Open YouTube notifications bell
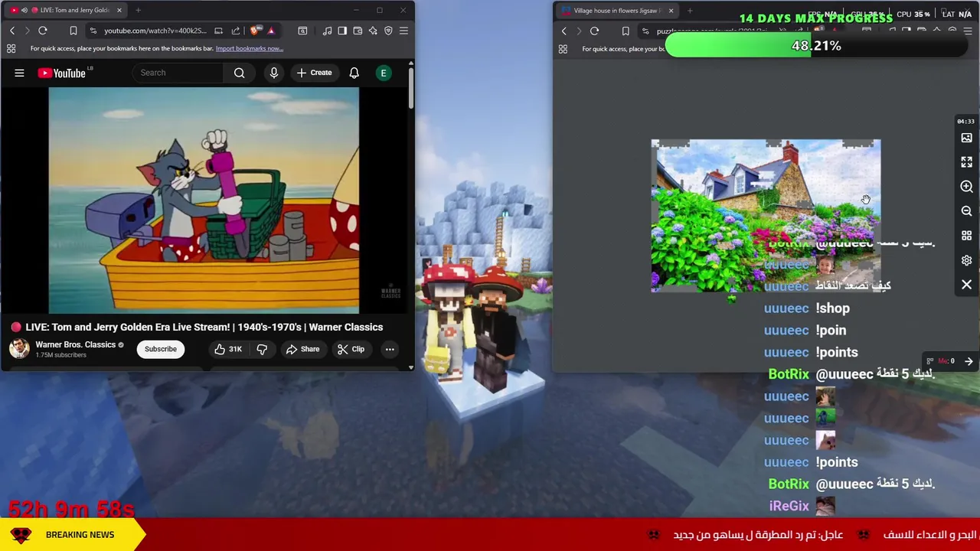 [x=354, y=73]
